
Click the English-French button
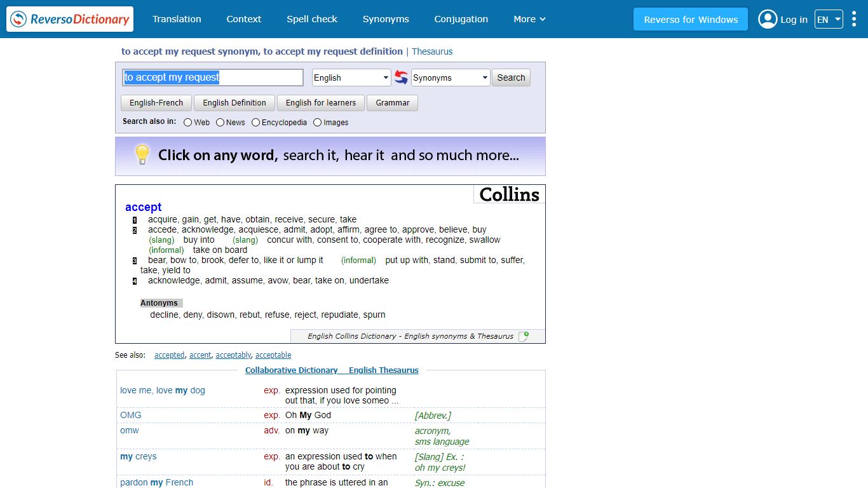156,103
